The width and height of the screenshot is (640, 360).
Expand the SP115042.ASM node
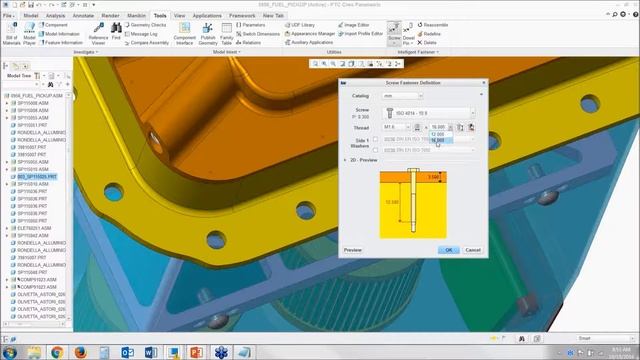point(7,236)
